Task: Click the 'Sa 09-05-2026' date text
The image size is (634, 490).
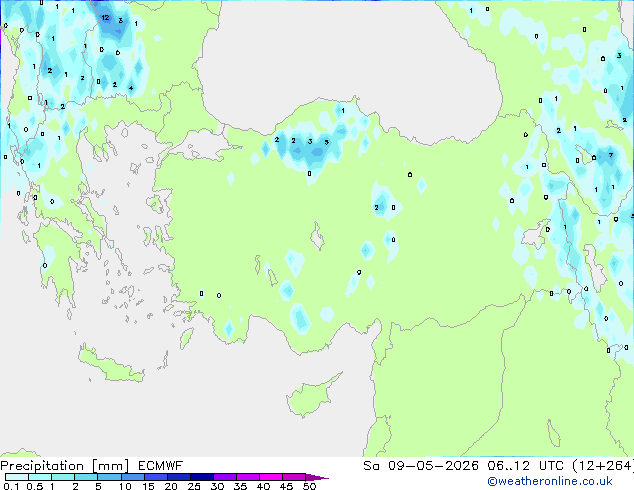Action: point(421,466)
